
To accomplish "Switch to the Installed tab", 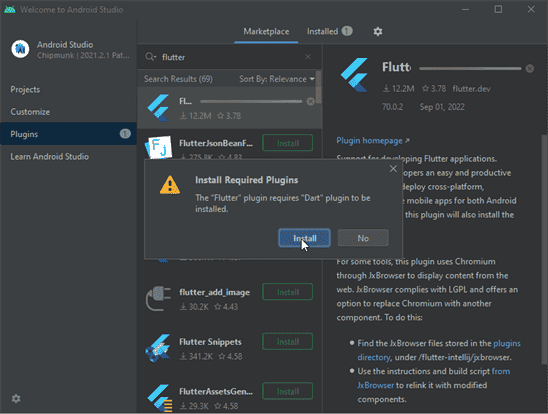I will (x=330, y=31).
